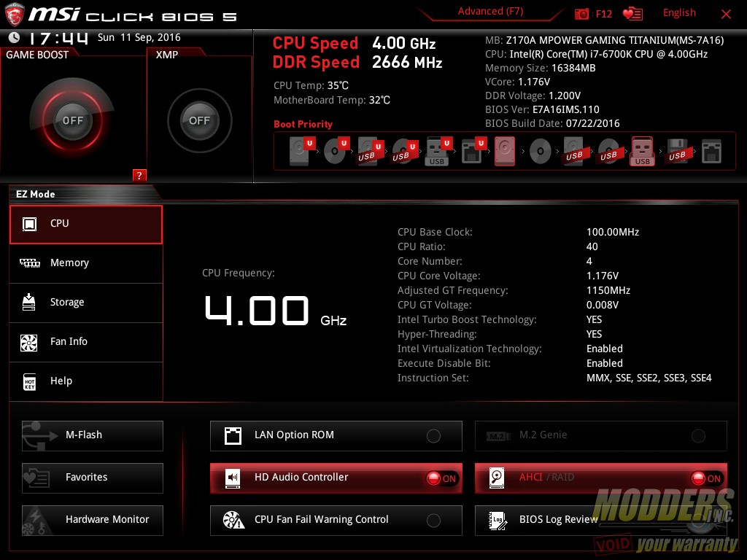Click the GAME BOOST help question mark
This screenshot has height=560, width=747.
(139, 175)
